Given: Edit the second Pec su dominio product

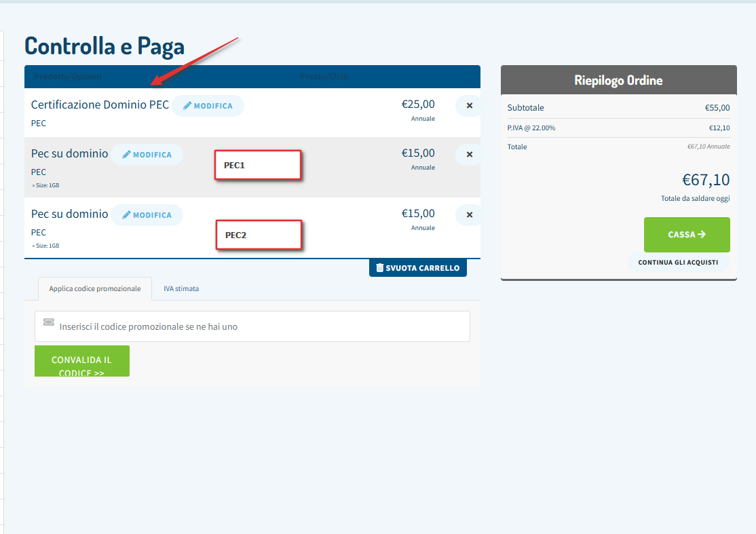Looking at the screenshot, I should click(x=147, y=215).
